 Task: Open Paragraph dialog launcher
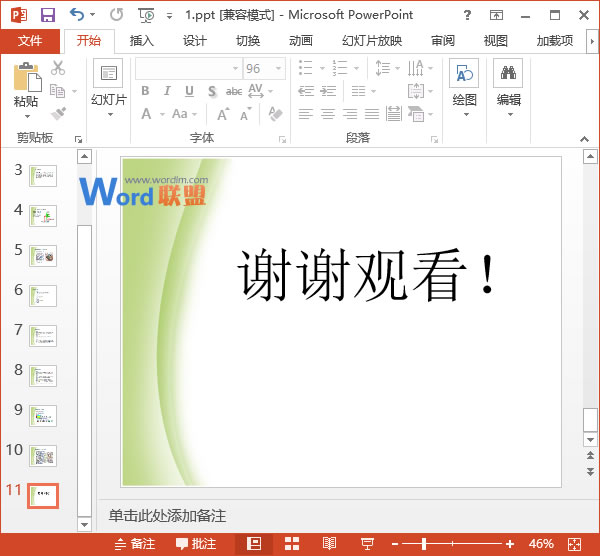click(434, 139)
